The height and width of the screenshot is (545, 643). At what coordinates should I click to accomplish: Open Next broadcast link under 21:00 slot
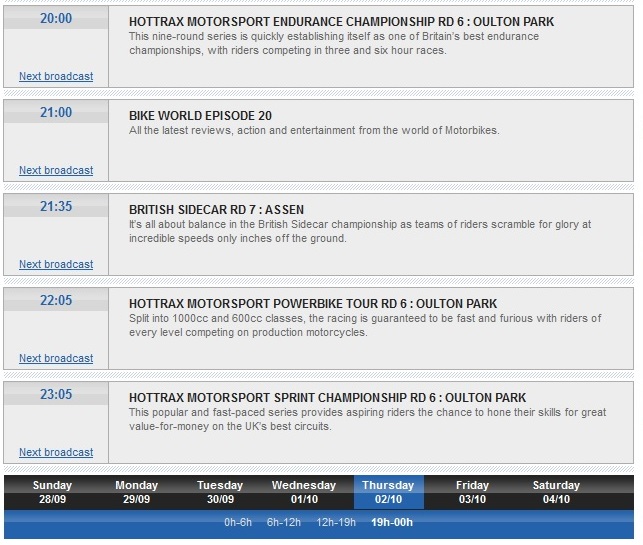click(56, 170)
